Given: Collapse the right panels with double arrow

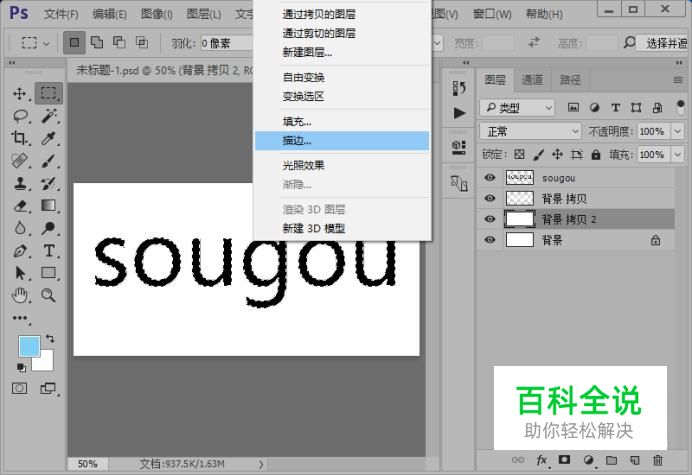Looking at the screenshot, I should (x=679, y=63).
